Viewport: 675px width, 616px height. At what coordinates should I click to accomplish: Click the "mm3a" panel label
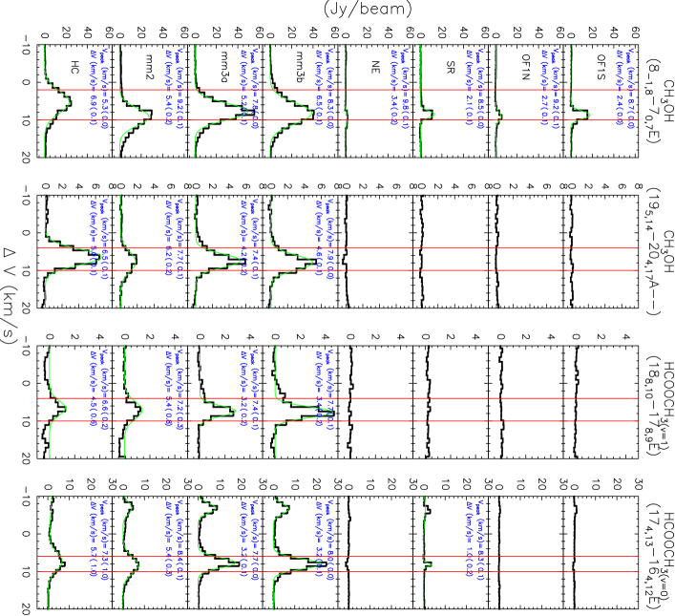coord(224,66)
